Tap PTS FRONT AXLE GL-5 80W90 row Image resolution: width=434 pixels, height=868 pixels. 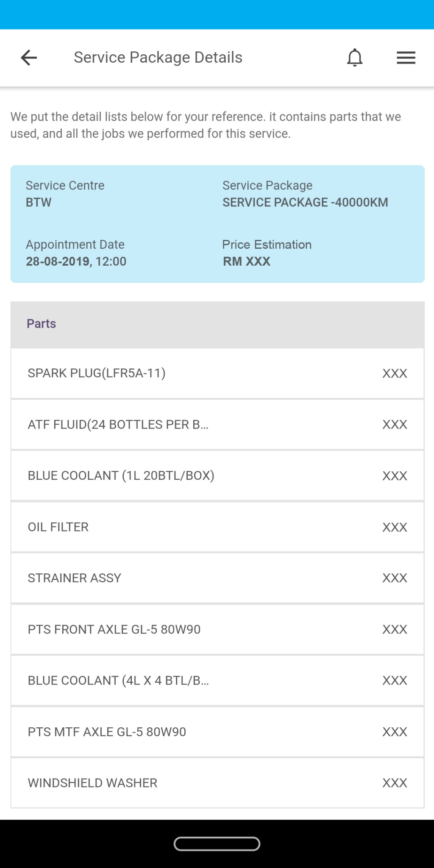point(217,629)
